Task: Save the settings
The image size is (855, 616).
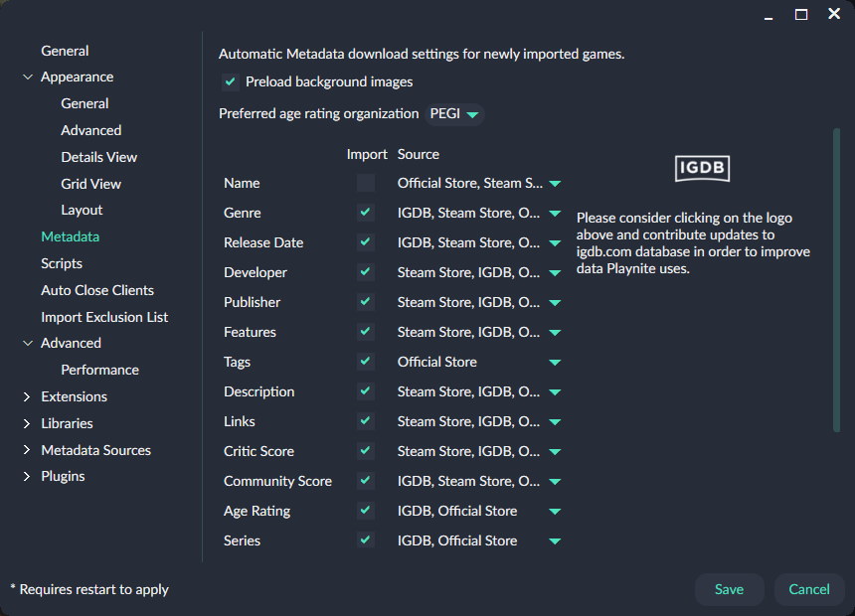Action: pyautogui.click(x=729, y=589)
